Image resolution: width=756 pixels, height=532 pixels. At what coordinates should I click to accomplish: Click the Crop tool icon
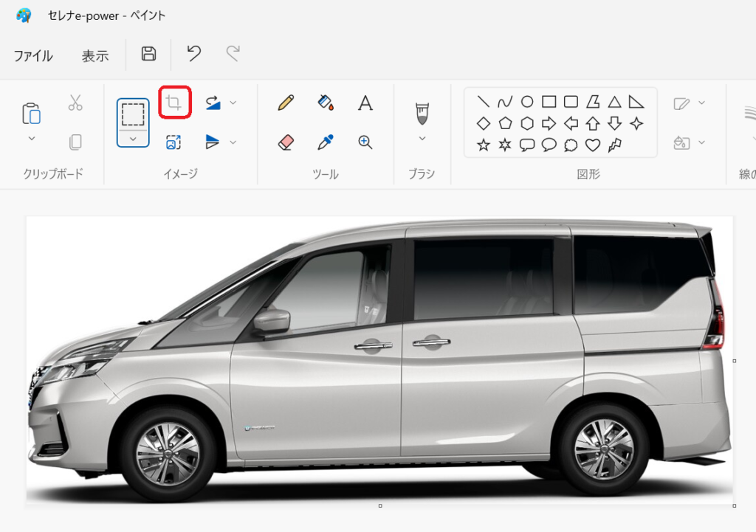[174, 103]
